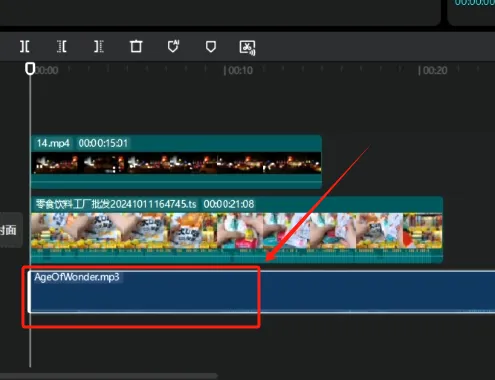Jump to the 00:10 ruler mark
The width and height of the screenshot is (495, 380).
tap(239, 70)
